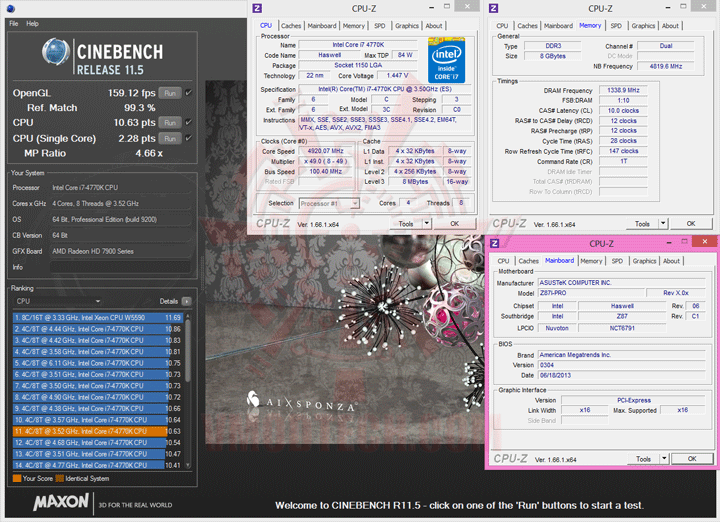720x522 pixels.
Task: Click the GFX Board AMD Radeon HD 7900 Series
Action: [x=120, y=251]
